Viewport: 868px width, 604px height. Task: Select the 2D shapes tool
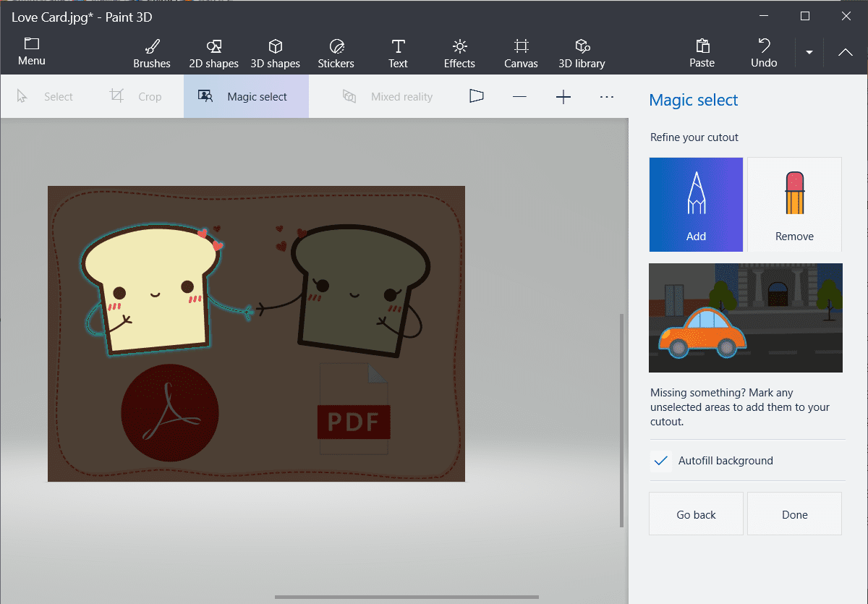click(213, 54)
